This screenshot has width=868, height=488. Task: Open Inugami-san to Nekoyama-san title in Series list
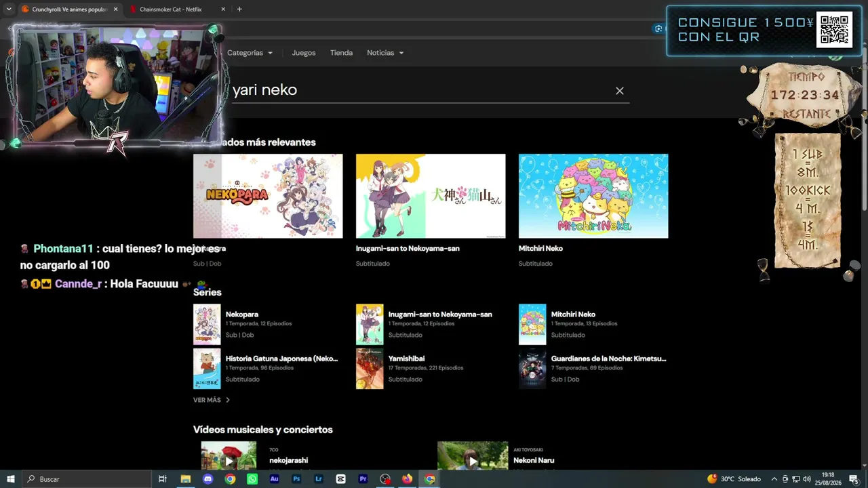pos(440,314)
